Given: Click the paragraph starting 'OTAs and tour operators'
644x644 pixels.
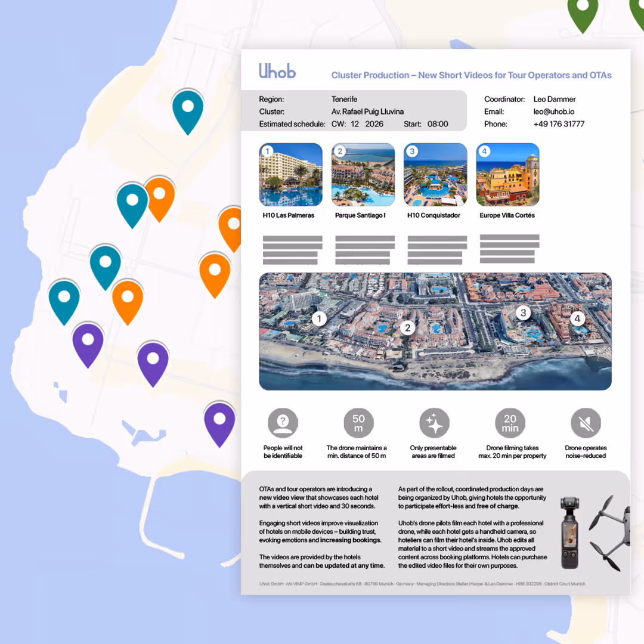Looking at the screenshot, I should tap(318, 497).
